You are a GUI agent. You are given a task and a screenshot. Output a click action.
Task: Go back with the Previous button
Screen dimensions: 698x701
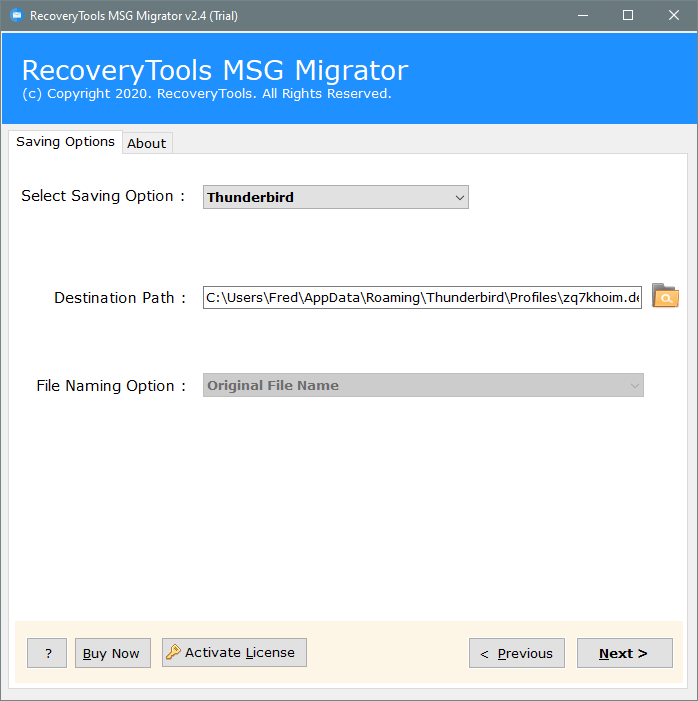tap(516, 653)
